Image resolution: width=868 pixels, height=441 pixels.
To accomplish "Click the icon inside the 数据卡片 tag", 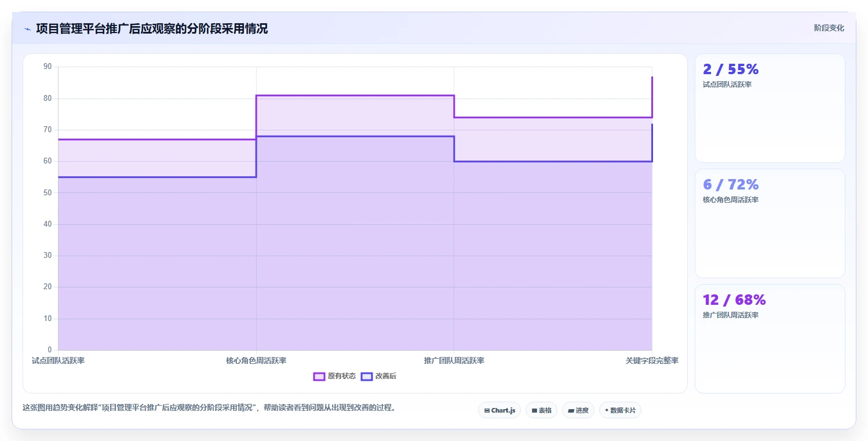I will point(606,410).
